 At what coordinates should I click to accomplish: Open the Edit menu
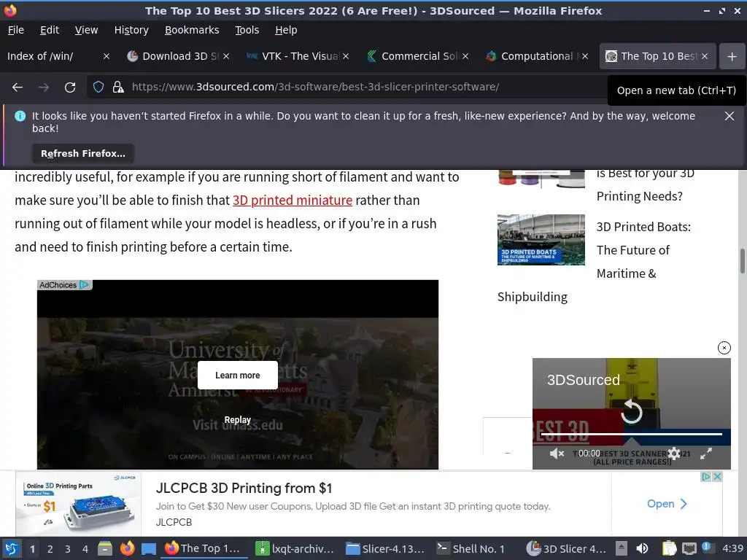pos(50,30)
